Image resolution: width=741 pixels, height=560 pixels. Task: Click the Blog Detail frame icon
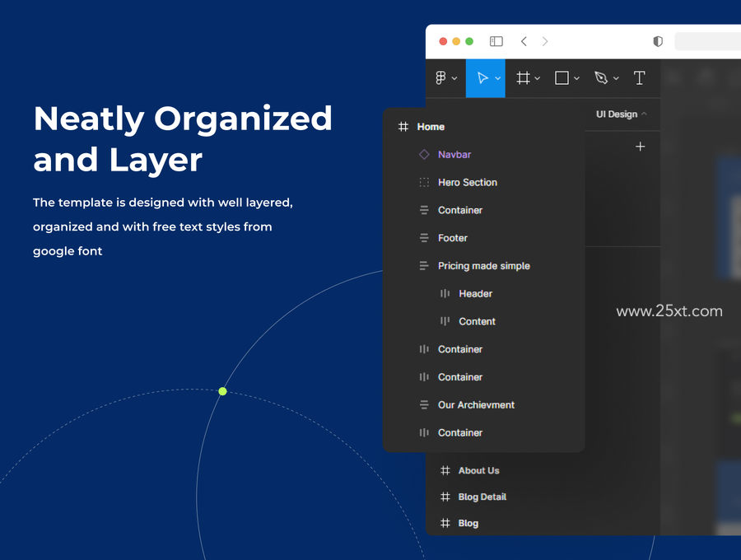[x=445, y=497]
